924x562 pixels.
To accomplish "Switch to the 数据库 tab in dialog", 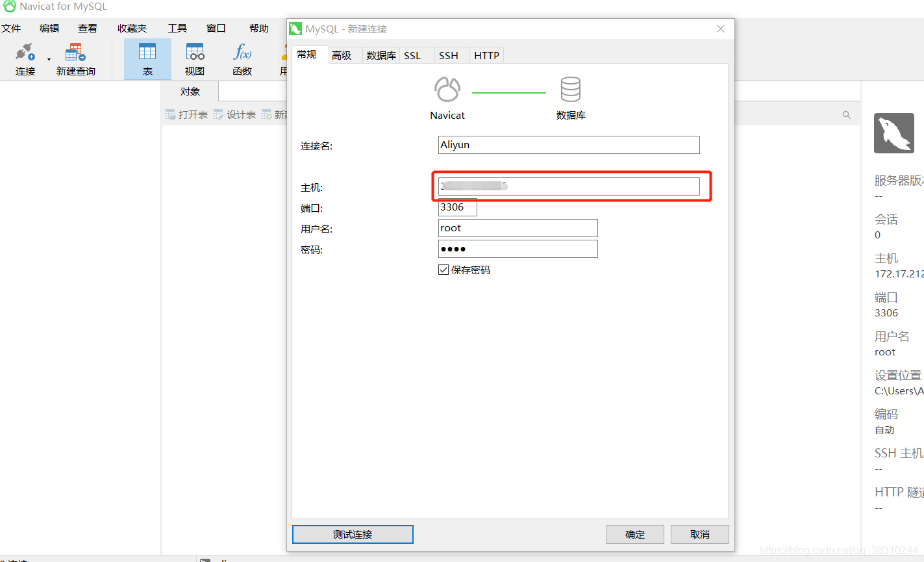I will pyautogui.click(x=381, y=55).
